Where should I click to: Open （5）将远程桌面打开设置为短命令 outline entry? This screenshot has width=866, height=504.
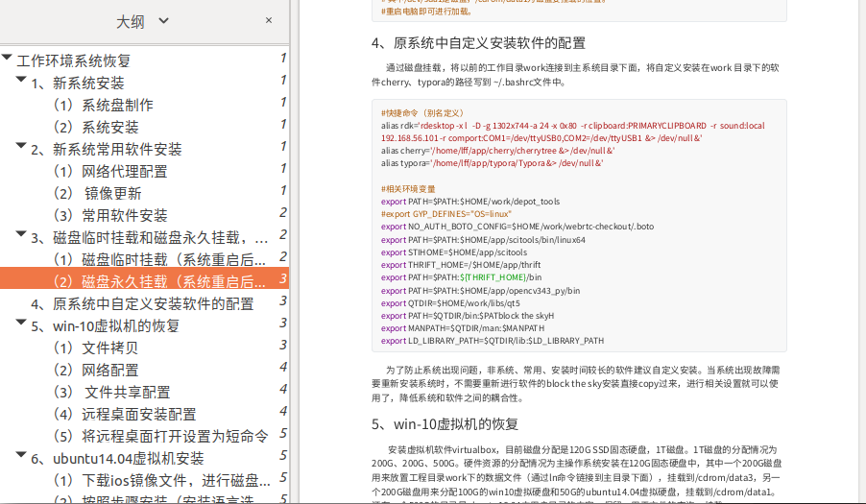click(160, 436)
